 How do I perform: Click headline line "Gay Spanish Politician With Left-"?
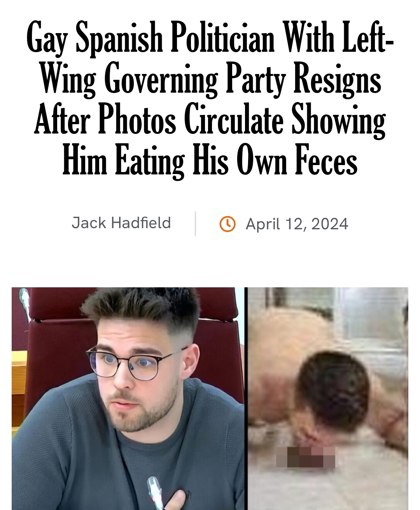point(210,38)
